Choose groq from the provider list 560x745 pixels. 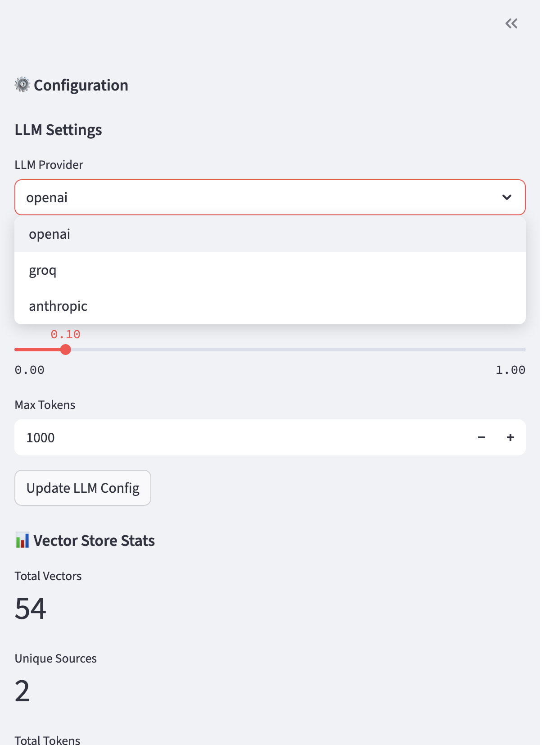click(270, 270)
